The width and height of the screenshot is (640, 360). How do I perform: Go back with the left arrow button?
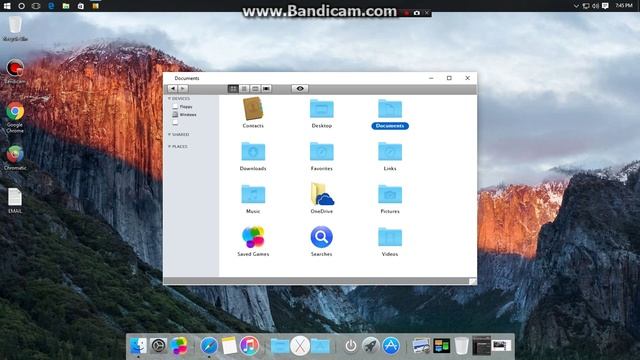click(x=172, y=89)
